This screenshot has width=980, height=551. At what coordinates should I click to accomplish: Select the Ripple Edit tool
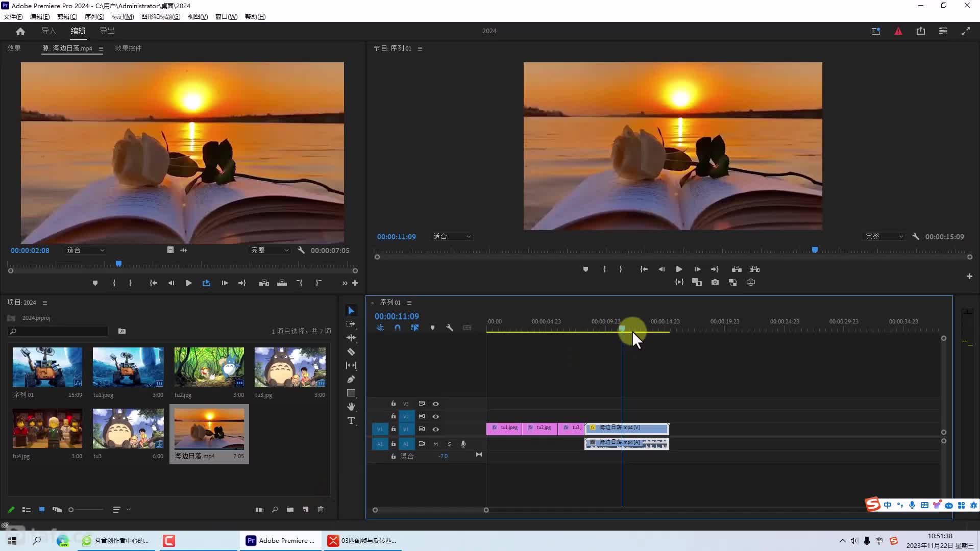pyautogui.click(x=351, y=338)
